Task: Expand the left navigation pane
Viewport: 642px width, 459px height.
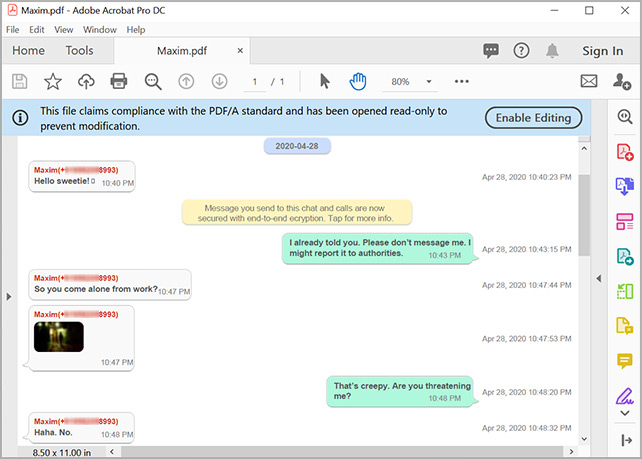Action: coord(8,296)
